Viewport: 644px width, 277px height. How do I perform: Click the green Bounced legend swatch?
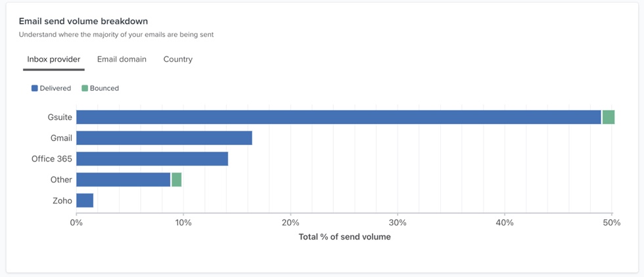tap(85, 88)
